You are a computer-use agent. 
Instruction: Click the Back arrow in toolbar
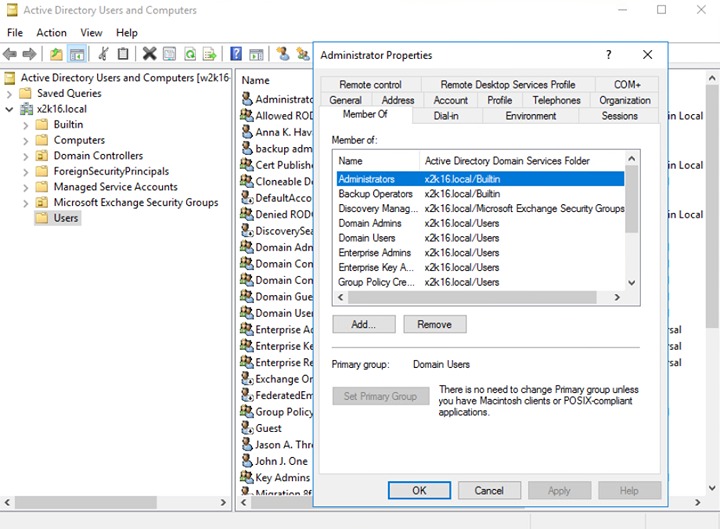(x=10, y=54)
